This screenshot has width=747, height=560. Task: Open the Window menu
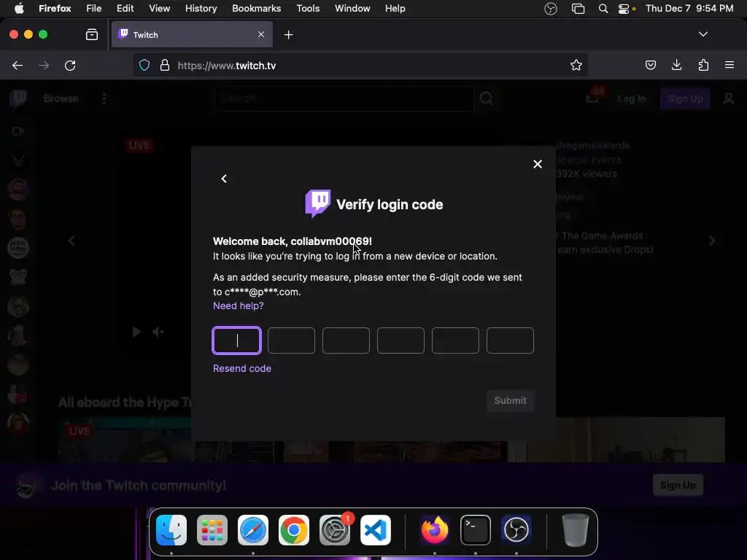pos(352,8)
